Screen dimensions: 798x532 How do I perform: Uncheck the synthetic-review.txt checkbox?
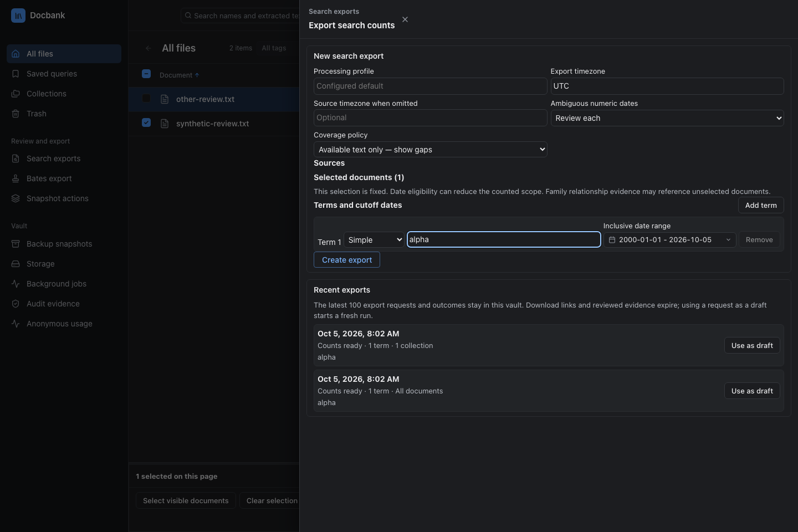coord(146,122)
